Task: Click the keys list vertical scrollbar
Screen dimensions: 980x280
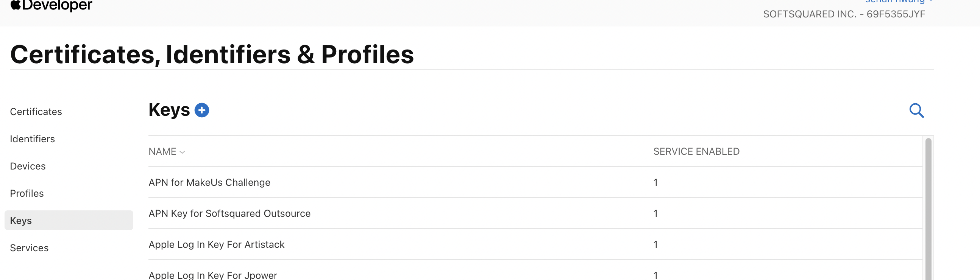Action: (x=928, y=209)
